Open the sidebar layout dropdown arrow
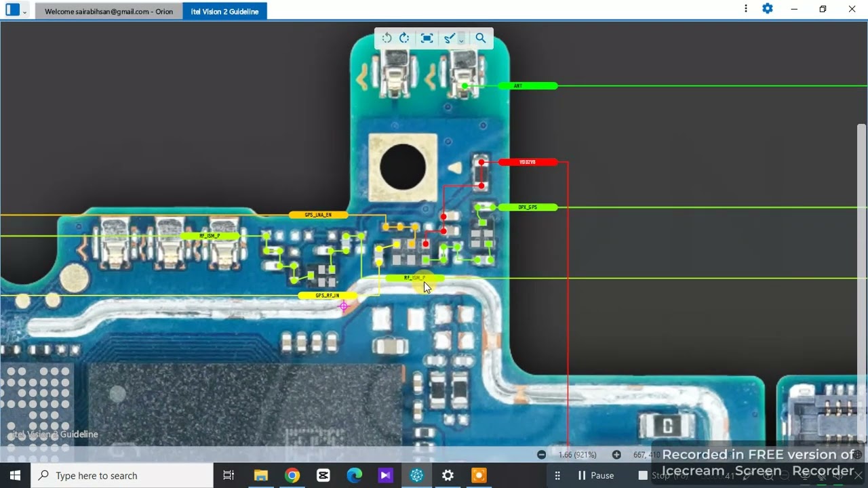This screenshot has width=868, height=488. pyautogui.click(x=25, y=11)
